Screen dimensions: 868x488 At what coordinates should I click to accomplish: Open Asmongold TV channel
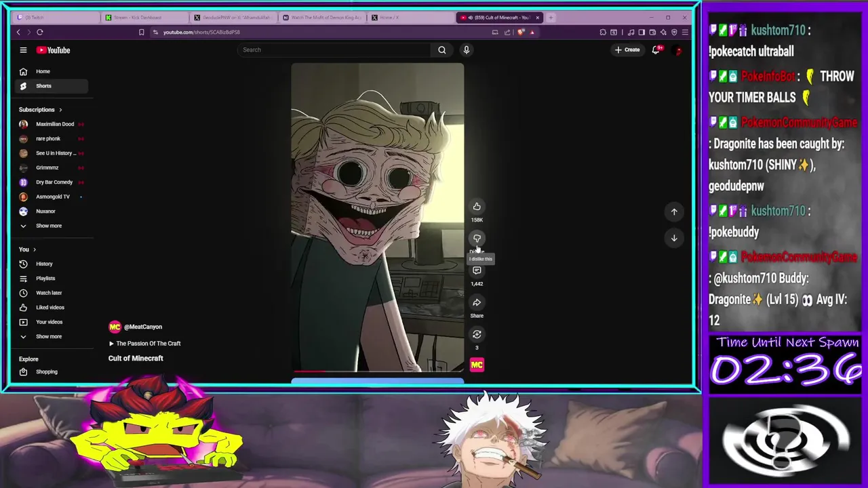(x=52, y=197)
